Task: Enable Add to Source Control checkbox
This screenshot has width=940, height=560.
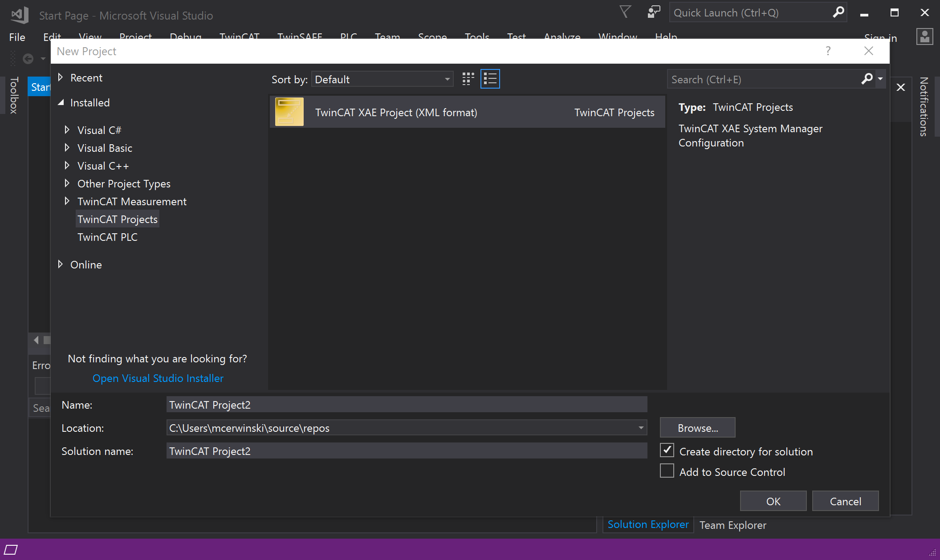Action: tap(667, 471)
